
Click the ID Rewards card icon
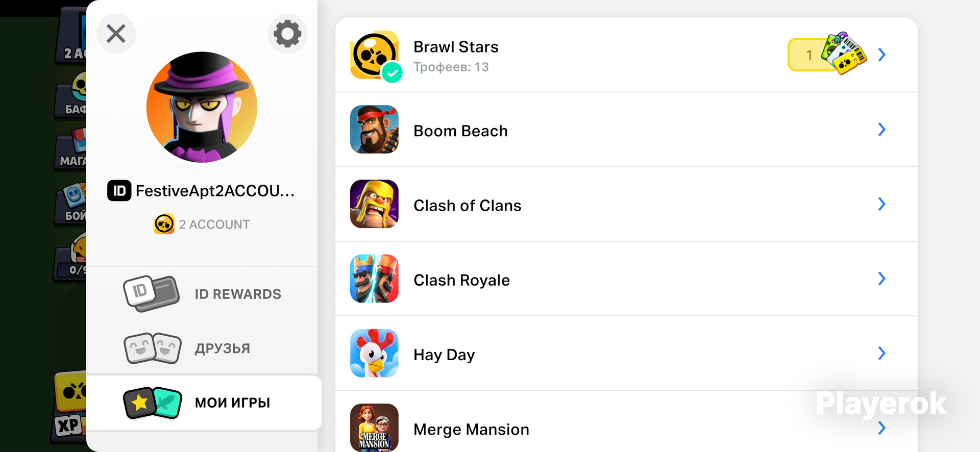click(151, 293)
